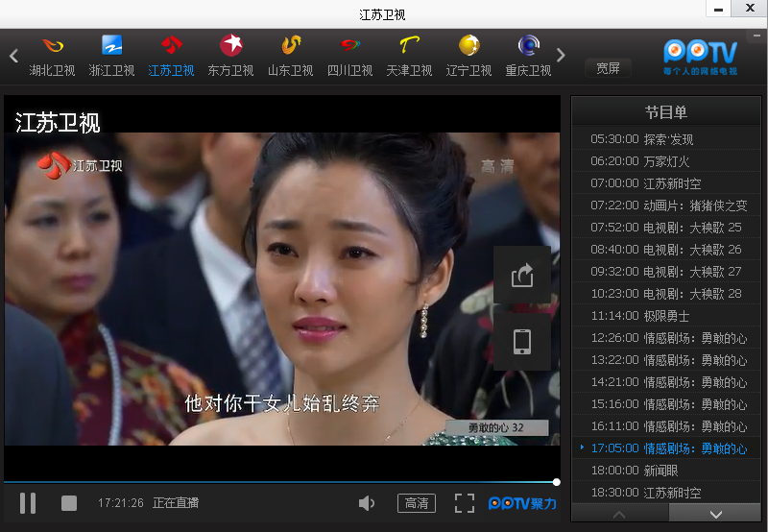Close the 江苏卫视 window
Image resolution: width=768 pixels, height=532 pixels.
coord(750,9)
